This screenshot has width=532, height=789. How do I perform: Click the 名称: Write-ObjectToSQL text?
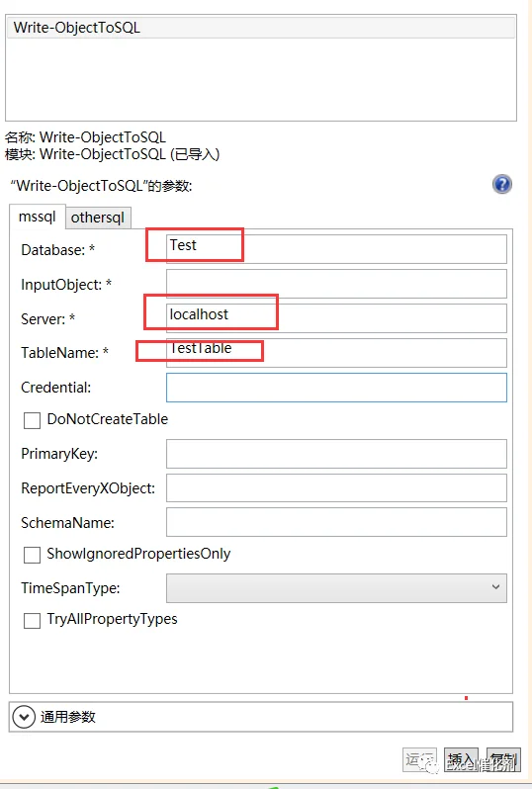tap(85, 136)
